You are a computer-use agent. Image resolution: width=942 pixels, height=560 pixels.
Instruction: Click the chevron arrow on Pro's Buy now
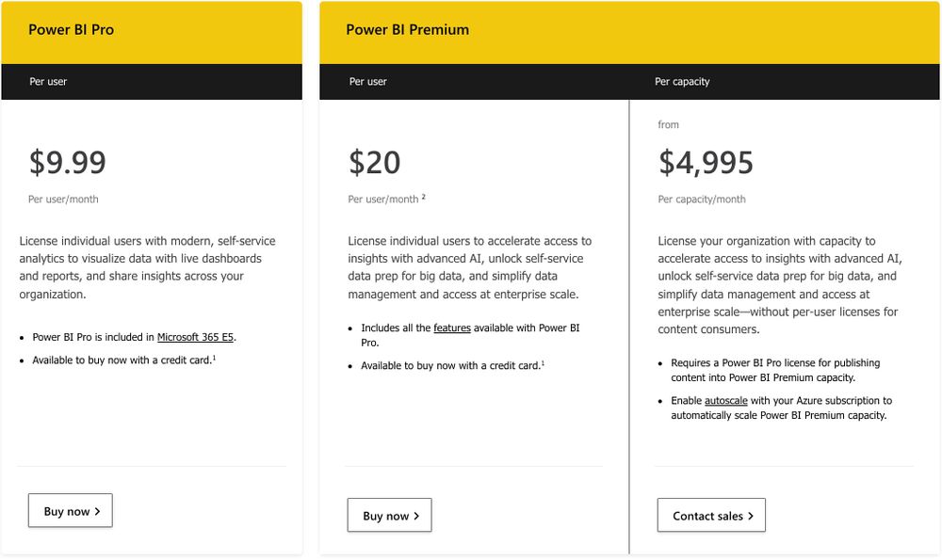pos(97,511)
